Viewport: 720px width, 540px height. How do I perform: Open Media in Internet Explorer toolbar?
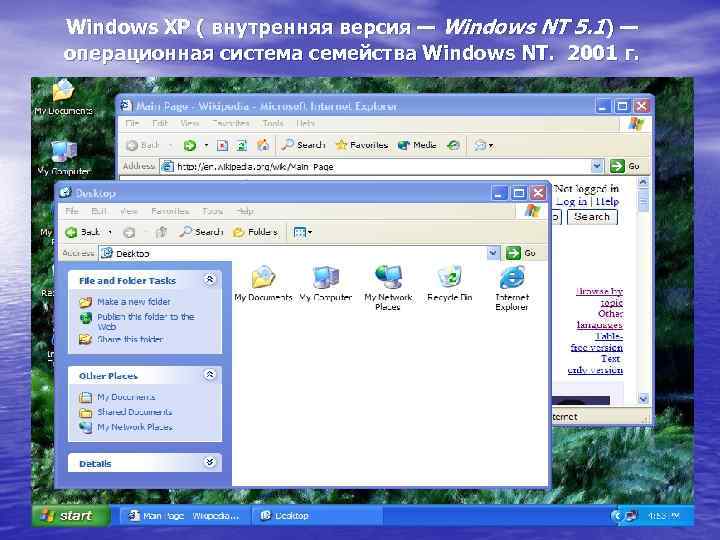tap(417, 145)
